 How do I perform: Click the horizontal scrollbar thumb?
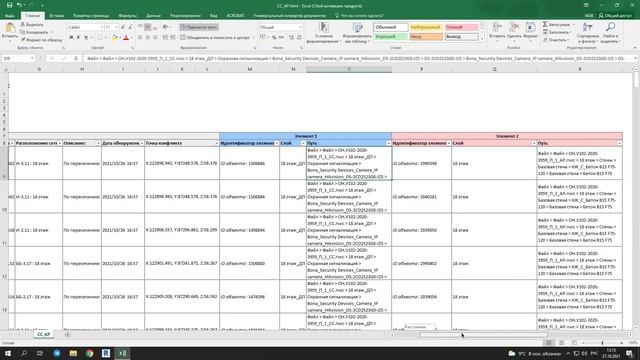(x=484, y=335)
